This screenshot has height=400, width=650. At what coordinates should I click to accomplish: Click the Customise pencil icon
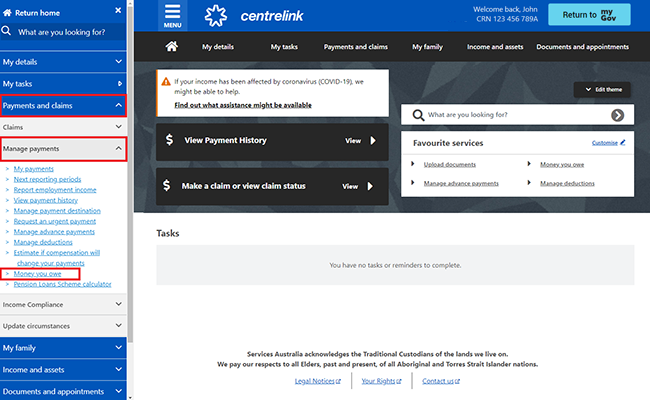pos(623,142)
